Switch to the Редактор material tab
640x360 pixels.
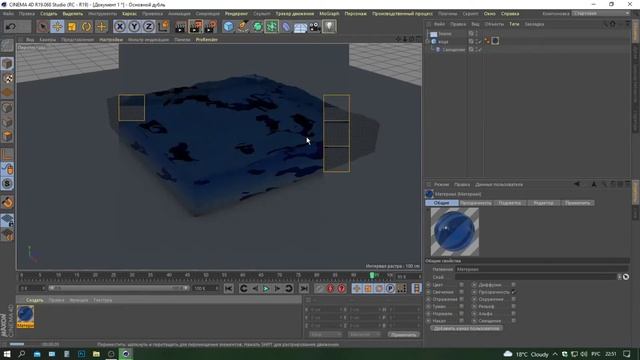pos(543,203)
